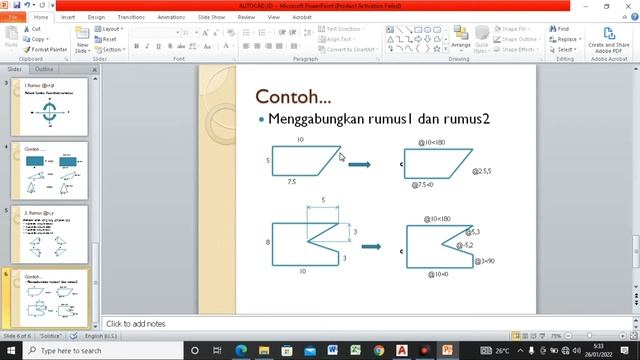Adjust the zoom slider
This screenshot has height=360, width=640.
click(589, 336)
